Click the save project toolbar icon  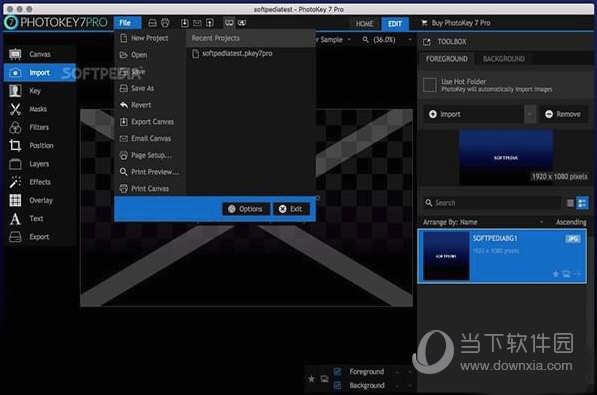152,23
